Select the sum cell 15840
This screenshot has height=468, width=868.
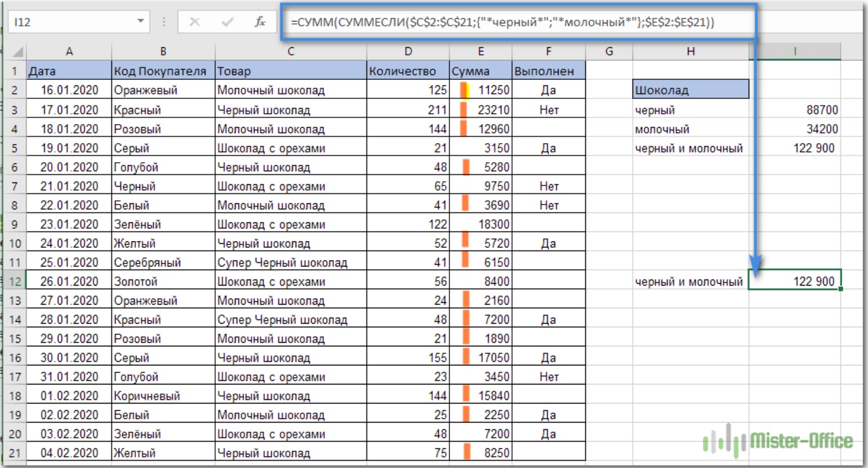[x=481, y=396]
